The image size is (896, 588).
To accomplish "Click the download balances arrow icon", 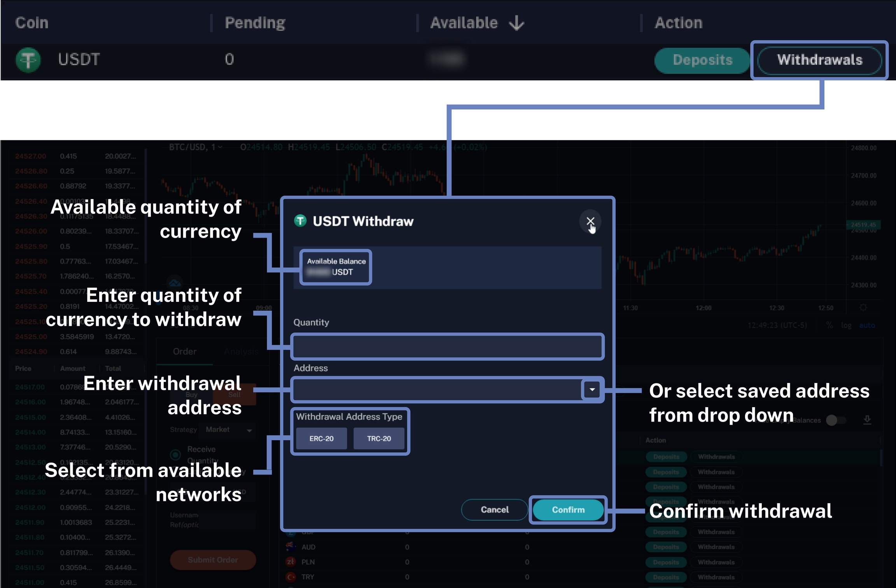I will [867, 420].
